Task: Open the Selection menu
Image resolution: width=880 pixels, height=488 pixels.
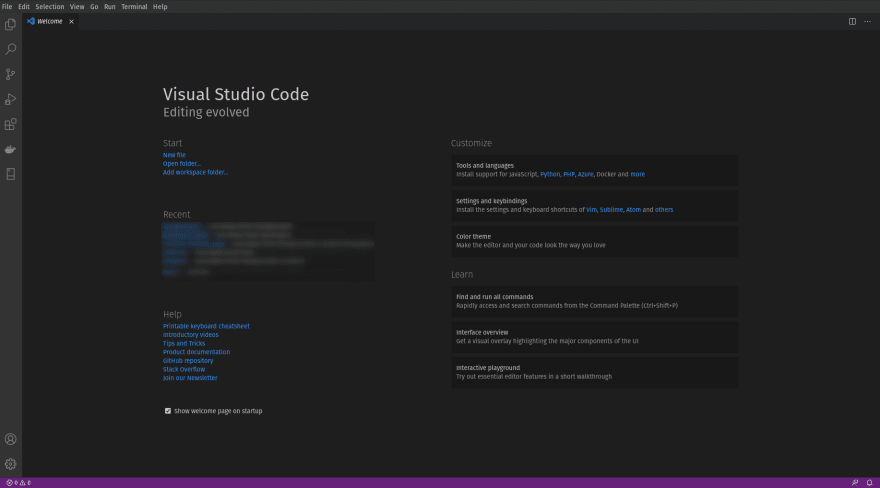Action: click(49, 7)
